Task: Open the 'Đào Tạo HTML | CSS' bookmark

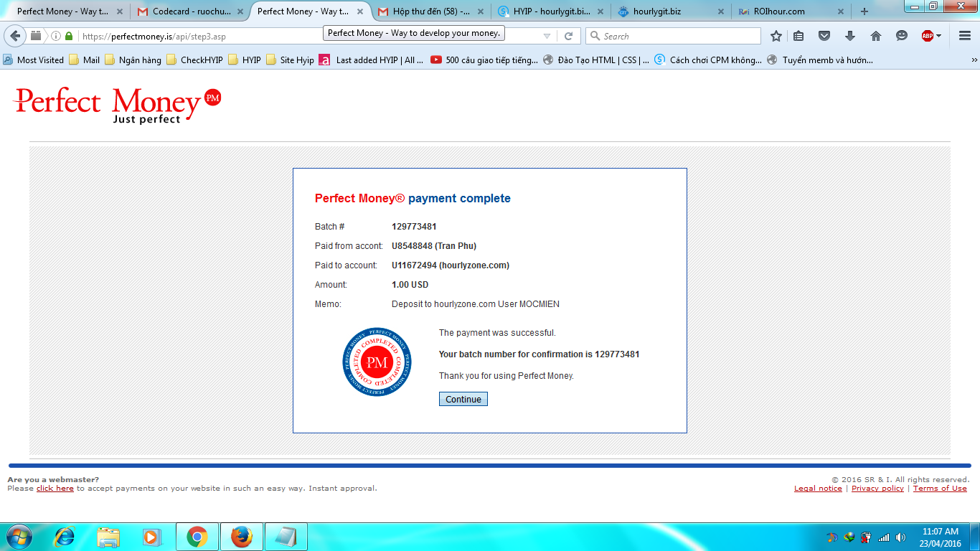Action: [x=596, y=60]
